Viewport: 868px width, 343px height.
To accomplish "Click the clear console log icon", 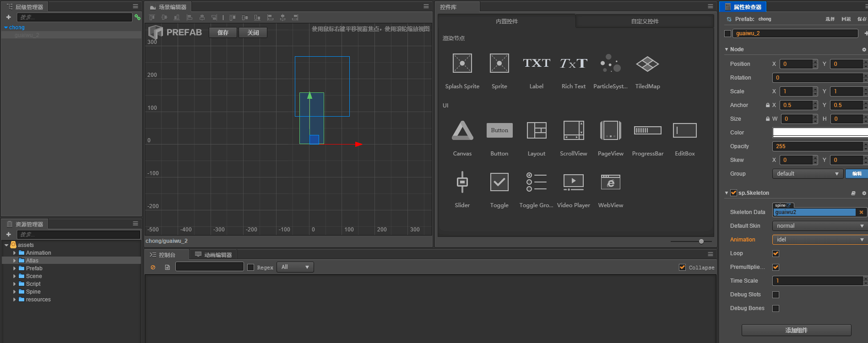I will pyautogui.click(x=153, y=268).
